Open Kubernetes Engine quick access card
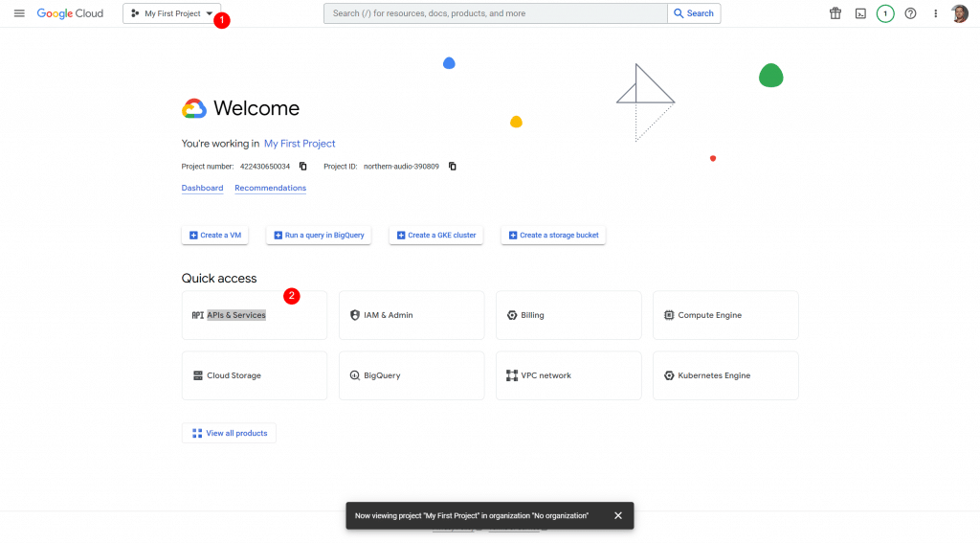Image resolution: width=980 pixels, height=543 pixels. [725, 375]
